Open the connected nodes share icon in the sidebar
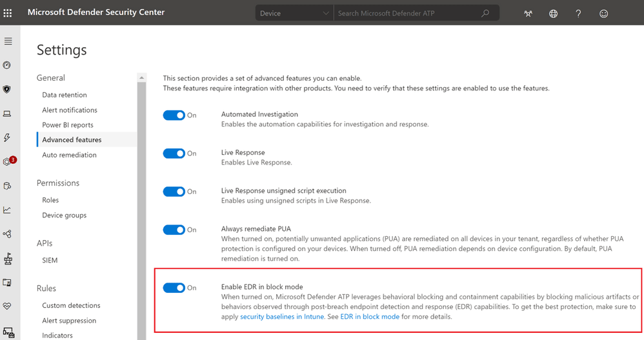Image resolution: width=644 pixels, height=340 pixels. pos(7,234)
